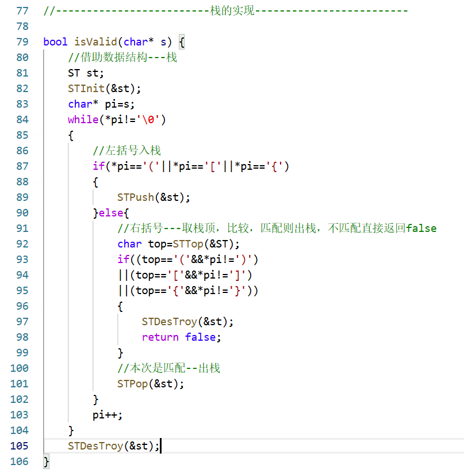Click line number 102 in gutter
The width and height of the screenshot is (464, 476).
pyautogui.click(x=20, y=399)
